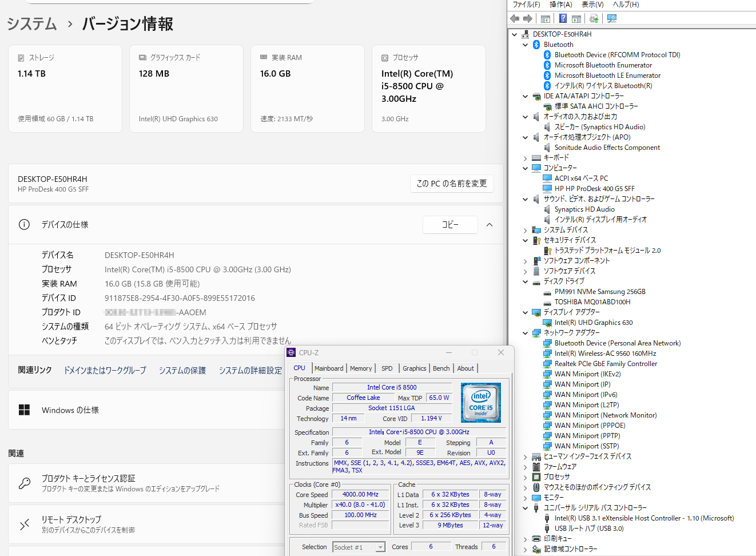Switch to the Memory tab in CPU-Z
756x556 pixels.
click(361, 368)
